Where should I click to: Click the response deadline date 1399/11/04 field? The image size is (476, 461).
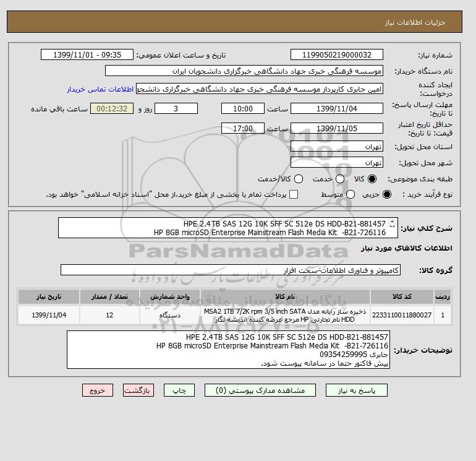(337, 108)
